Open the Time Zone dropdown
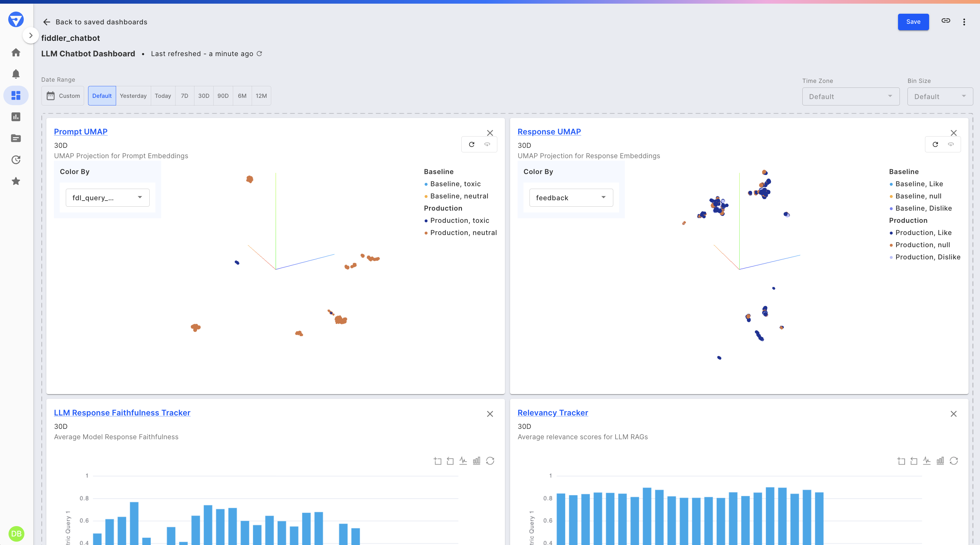The height and width of the screenshot is (545, 980). pyautogui.click(x=851, y=96)
